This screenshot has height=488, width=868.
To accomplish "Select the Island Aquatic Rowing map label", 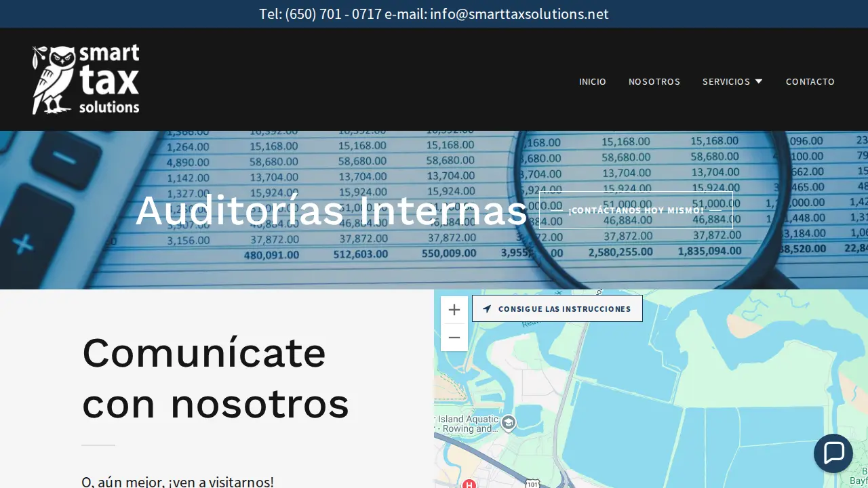I will point(467,424).
